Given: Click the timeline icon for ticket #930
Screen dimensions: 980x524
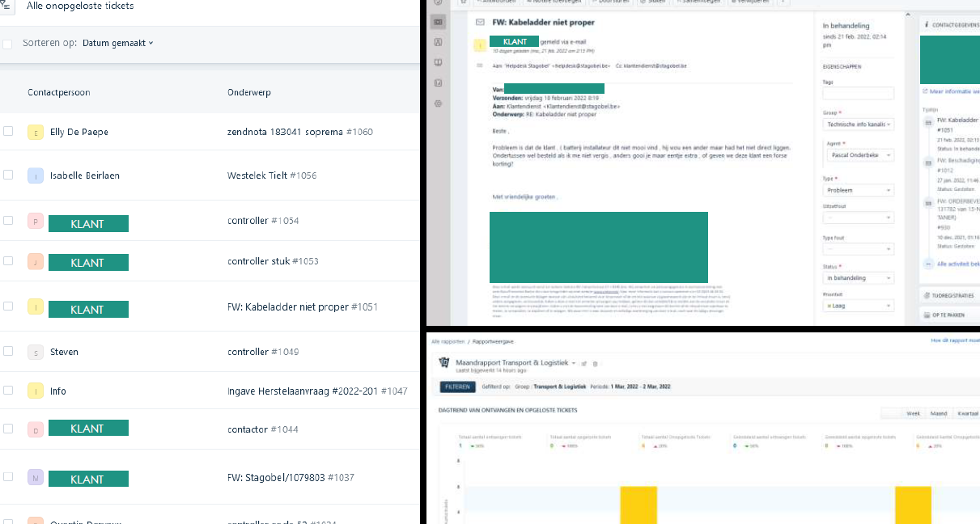Looking at the screenshot, I should [927, 201].
